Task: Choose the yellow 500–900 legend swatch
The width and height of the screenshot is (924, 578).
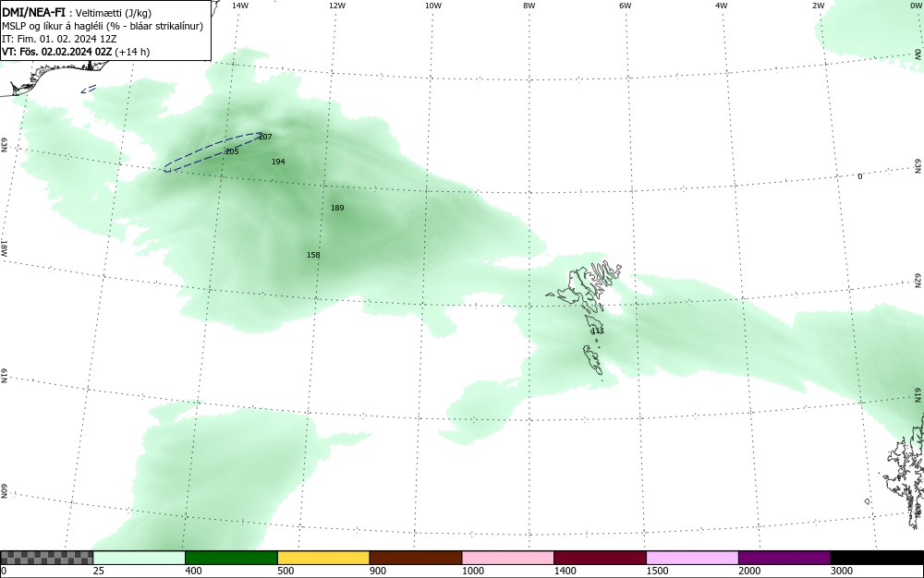Action: [323, 558]
